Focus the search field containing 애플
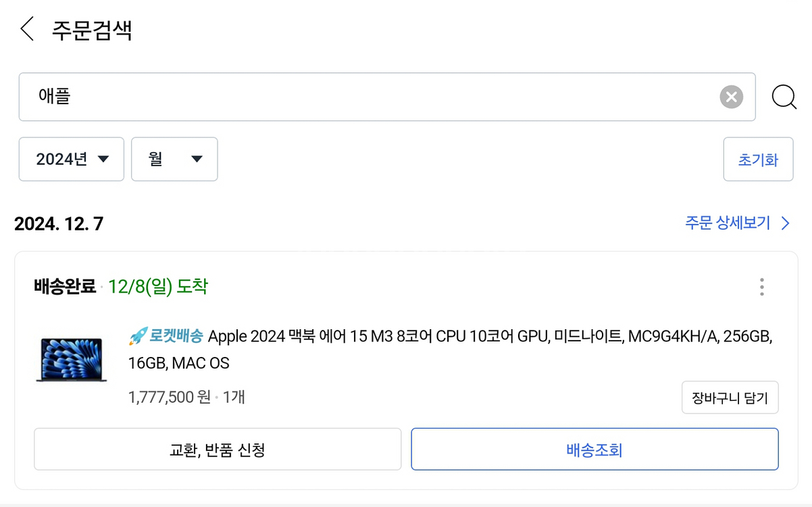 tap(365, 97)
